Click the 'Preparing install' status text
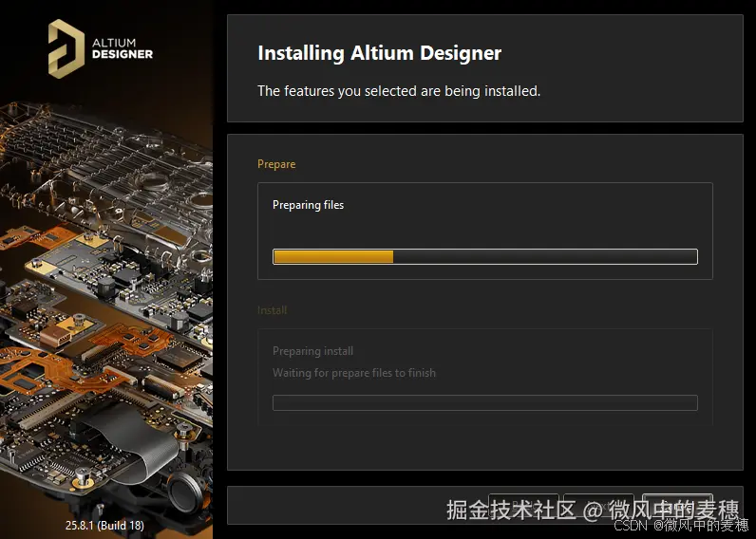 click(x=312, y=351)
